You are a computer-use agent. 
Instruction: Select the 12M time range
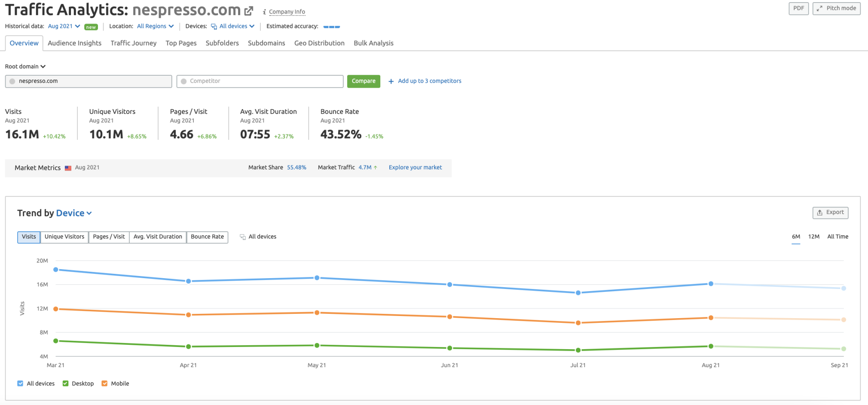pos(813,237)
